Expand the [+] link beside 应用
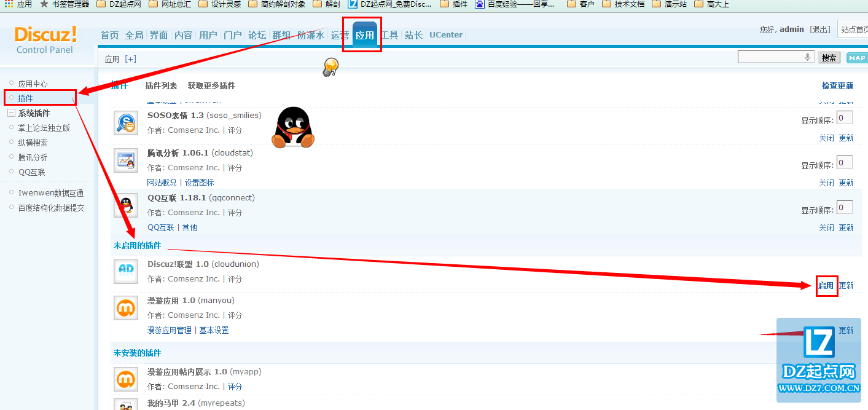This screenshot has width=868, height=410. coord(130,59)
